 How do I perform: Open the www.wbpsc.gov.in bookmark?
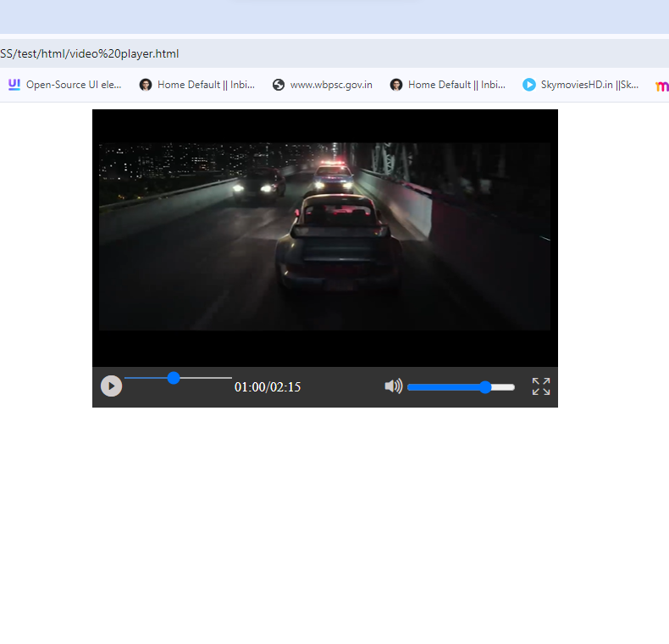[330, 85]
